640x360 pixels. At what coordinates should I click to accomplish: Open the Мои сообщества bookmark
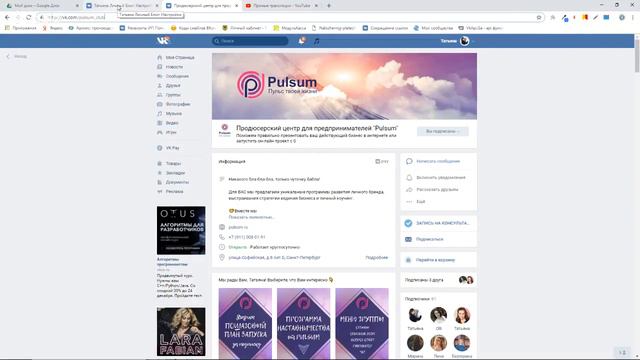click(x=433, y=28)
